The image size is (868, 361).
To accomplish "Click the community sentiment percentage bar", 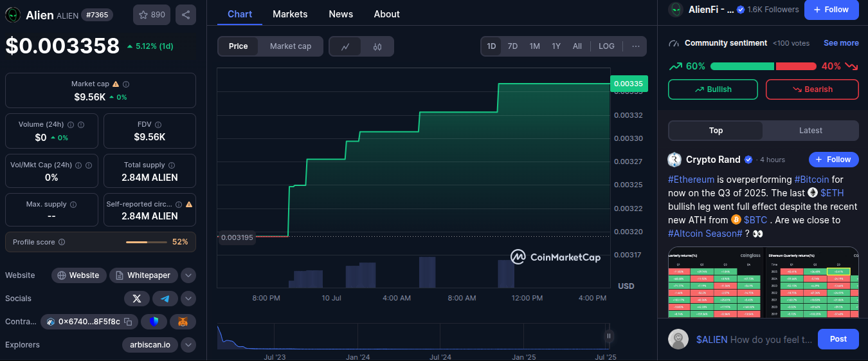I will click(x=763, y=66).
